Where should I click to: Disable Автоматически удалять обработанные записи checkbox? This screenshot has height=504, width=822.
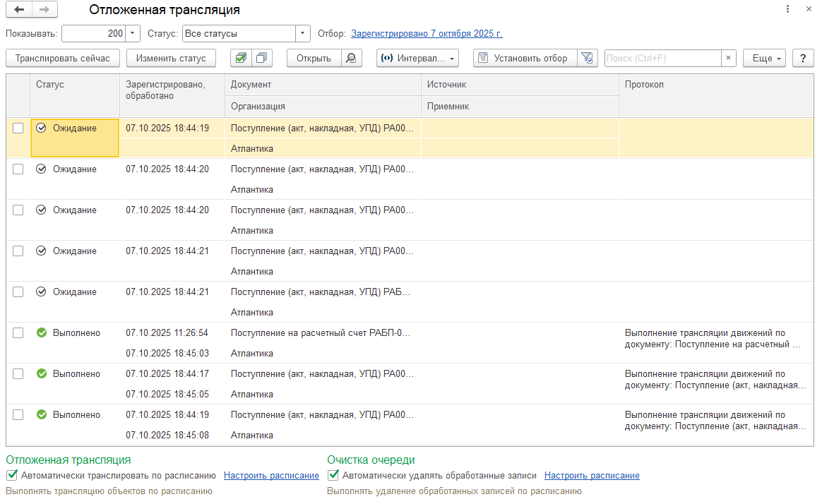click(x=333, y=476)
